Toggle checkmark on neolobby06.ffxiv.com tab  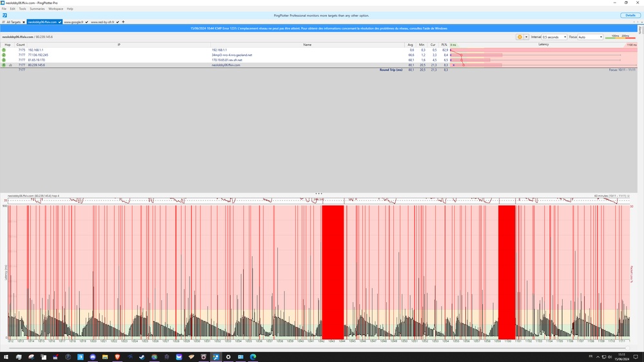(x=61, y=22)
